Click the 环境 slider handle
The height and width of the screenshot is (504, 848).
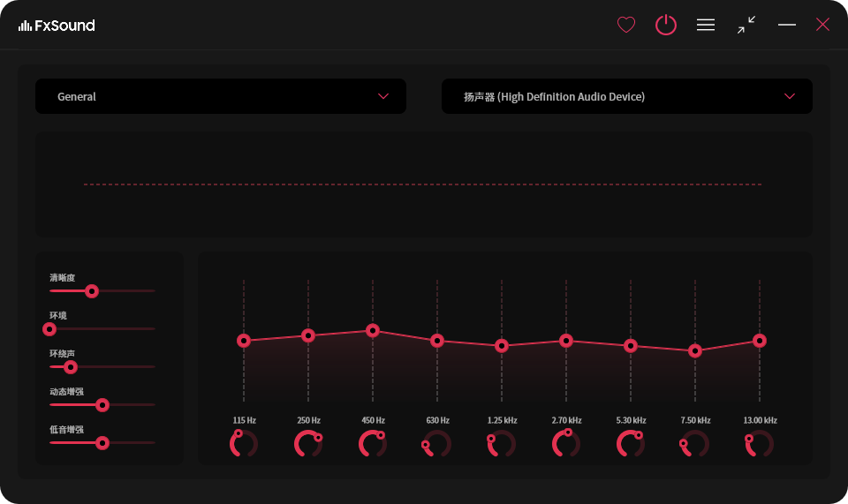coord(49,329)
